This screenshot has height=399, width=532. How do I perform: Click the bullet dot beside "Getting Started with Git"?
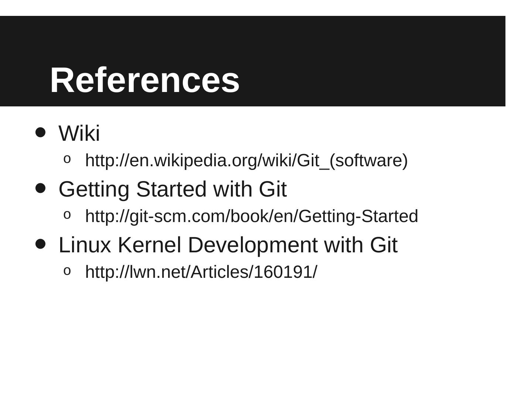[40, 188]
